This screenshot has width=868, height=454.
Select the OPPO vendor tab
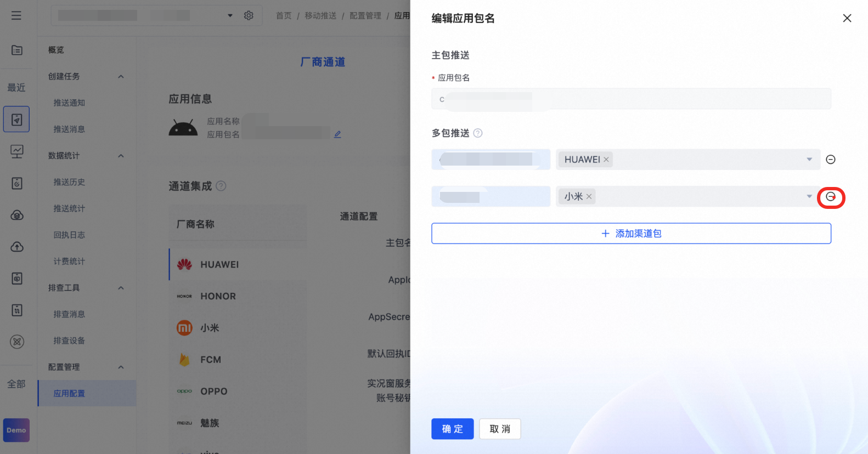pyautogui.click(x=238, y=391)
